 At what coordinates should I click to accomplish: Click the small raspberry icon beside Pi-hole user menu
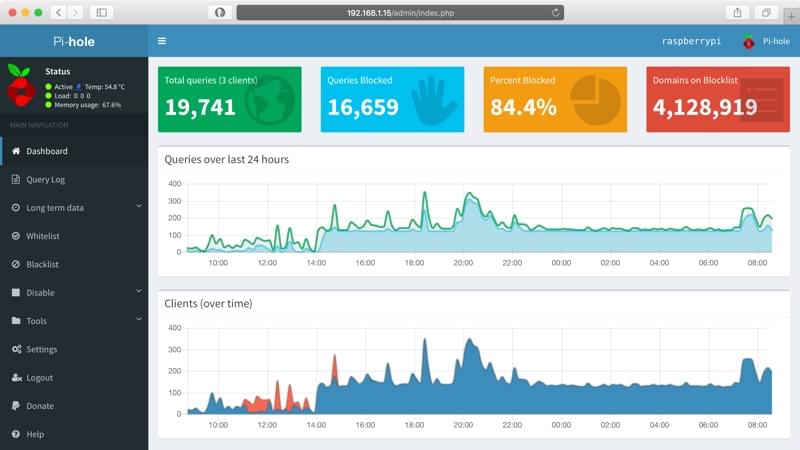coord(748,42)
